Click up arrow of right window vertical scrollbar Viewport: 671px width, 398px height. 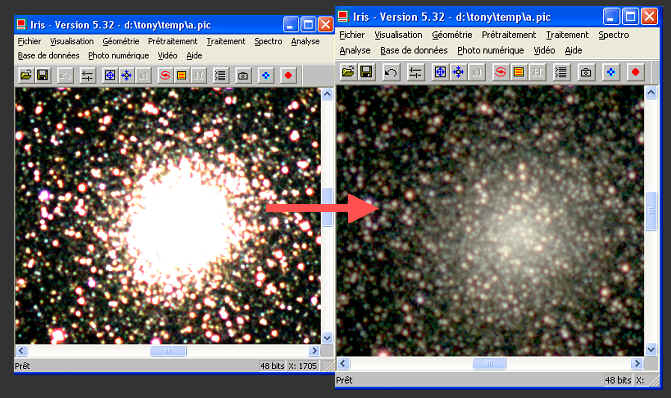[651, 92]
